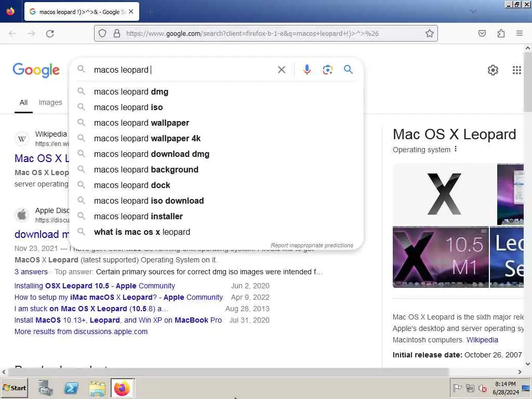Viewport: 532px width, 399px height.
Task: Choose suggestion macos leopard dock
Action: pyautogui.click(x=216, y=185)
